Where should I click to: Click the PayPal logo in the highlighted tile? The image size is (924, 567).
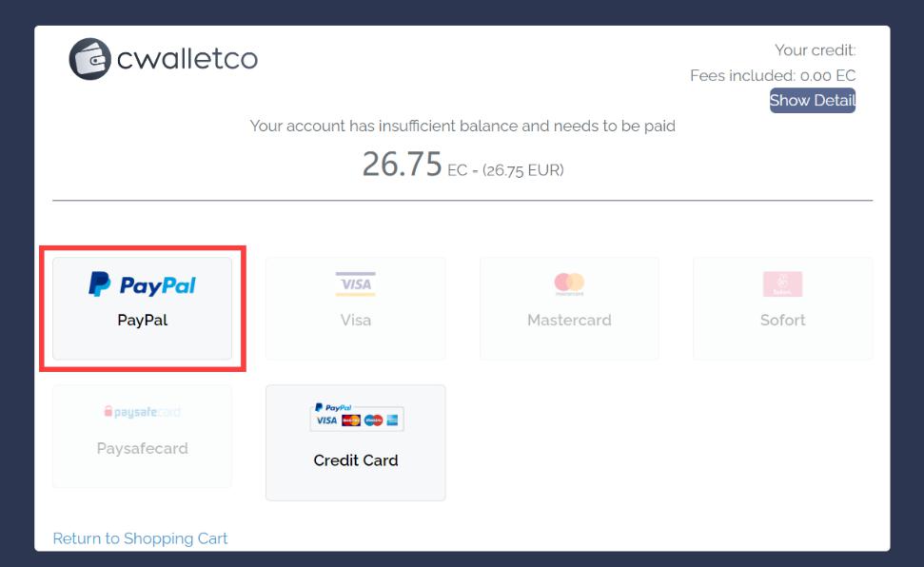pyautogui.click(x=142, y=283)
